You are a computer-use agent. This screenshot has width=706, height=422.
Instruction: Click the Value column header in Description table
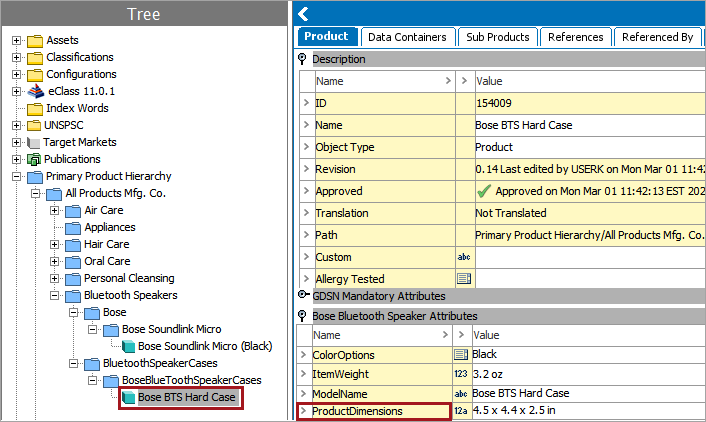coord(590,81)
